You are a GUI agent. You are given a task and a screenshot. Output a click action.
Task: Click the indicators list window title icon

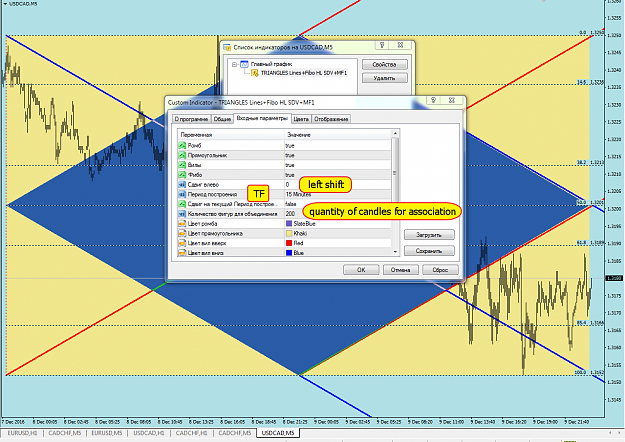(x=227, y=47)
